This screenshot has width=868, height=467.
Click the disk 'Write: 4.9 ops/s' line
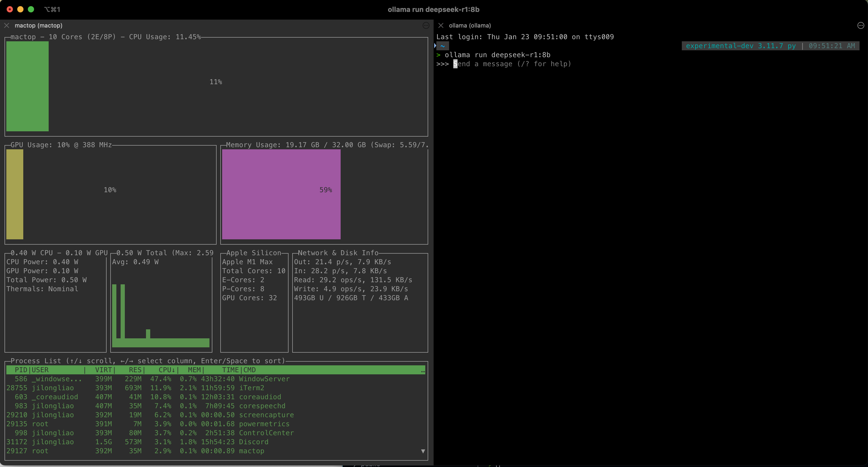(351, 289)
